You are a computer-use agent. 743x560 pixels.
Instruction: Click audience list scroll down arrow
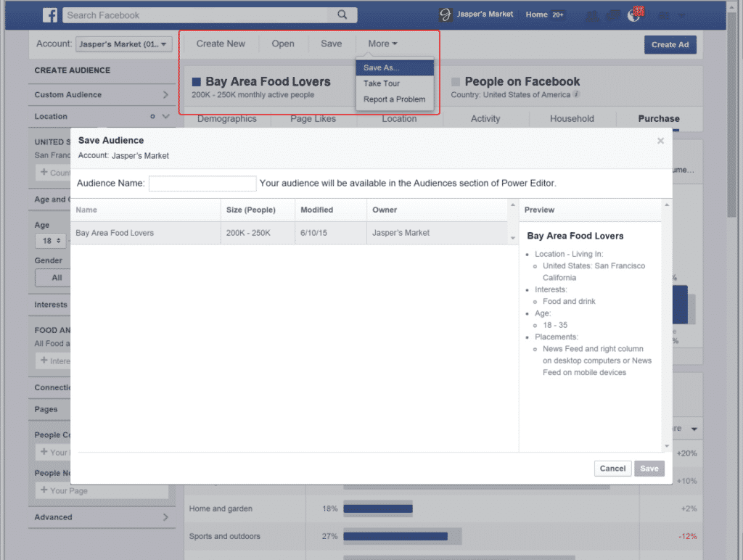click(513, 238)
